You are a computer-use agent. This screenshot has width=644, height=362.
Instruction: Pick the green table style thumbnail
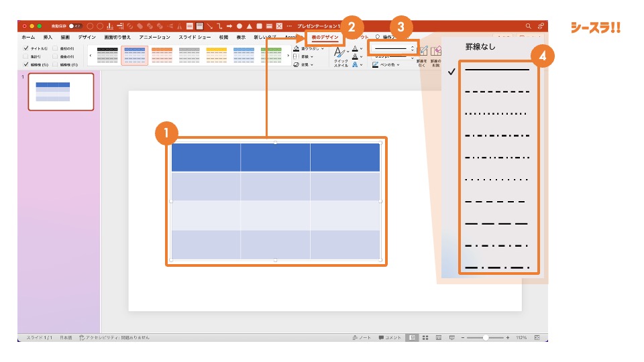271,56
